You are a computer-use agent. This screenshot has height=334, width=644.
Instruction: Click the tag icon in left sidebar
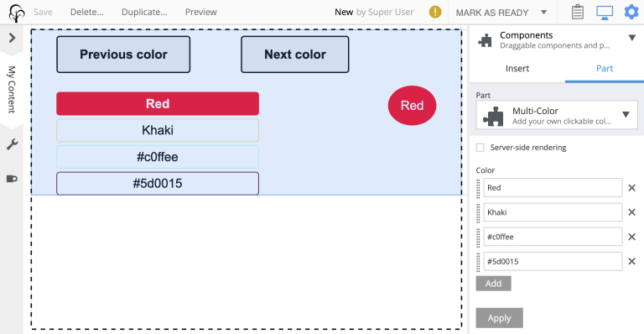12,179
